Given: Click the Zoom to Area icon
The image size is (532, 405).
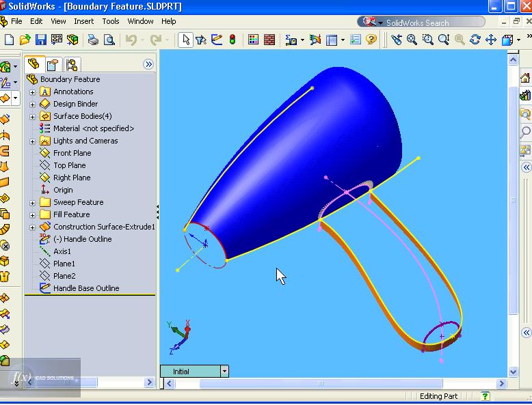Looking at the screenshot, I should (x=428, y=40).
